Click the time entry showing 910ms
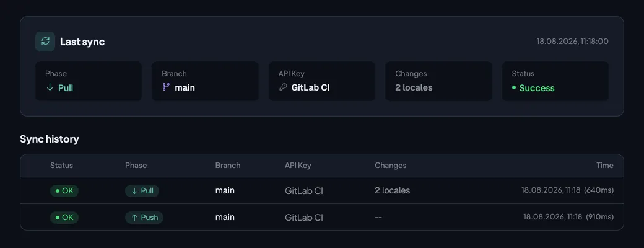The width and height of the screenshot is (644, 248). pyautogui.click(x=568, y=217)
